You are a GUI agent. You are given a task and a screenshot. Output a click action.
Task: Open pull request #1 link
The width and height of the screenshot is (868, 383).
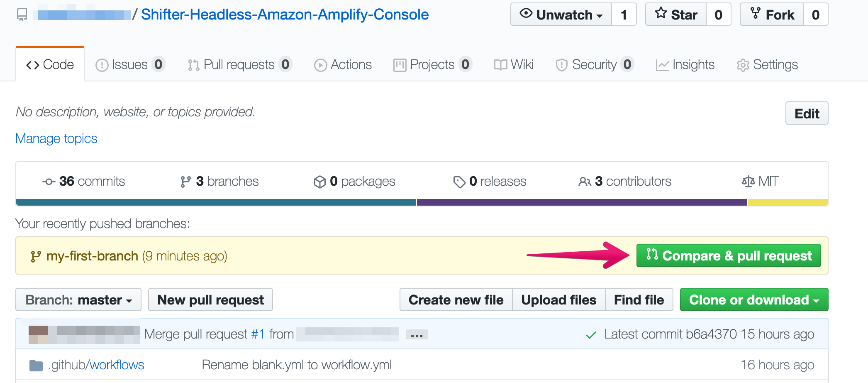[x=258, y=334]
